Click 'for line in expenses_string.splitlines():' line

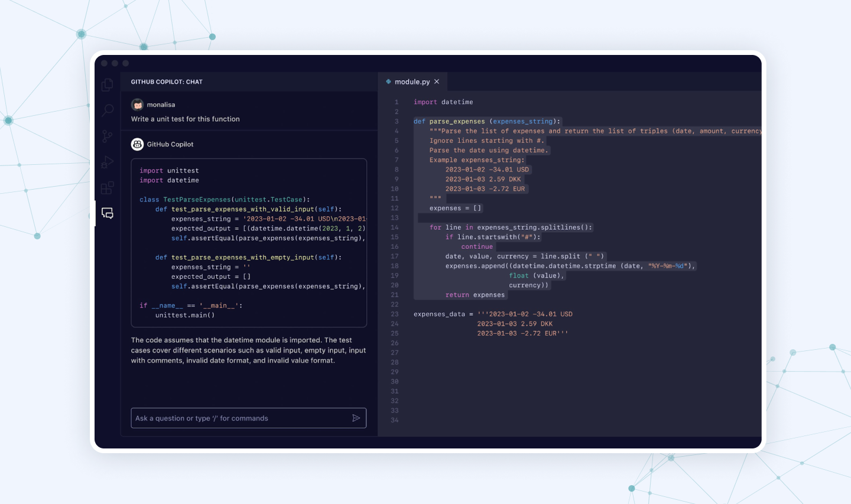coord(511,227)
